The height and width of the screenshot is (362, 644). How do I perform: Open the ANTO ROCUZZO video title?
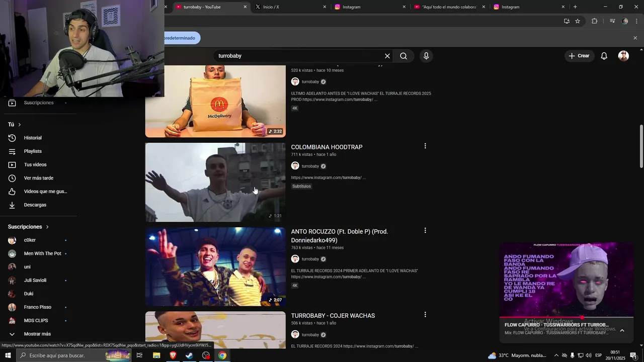click(340, 236)
